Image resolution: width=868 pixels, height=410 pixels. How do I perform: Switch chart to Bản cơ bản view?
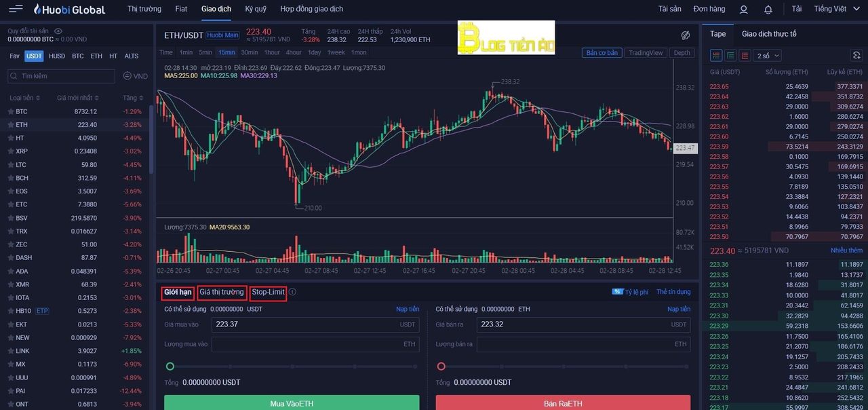pyautogui.click(x=602, y=53)
